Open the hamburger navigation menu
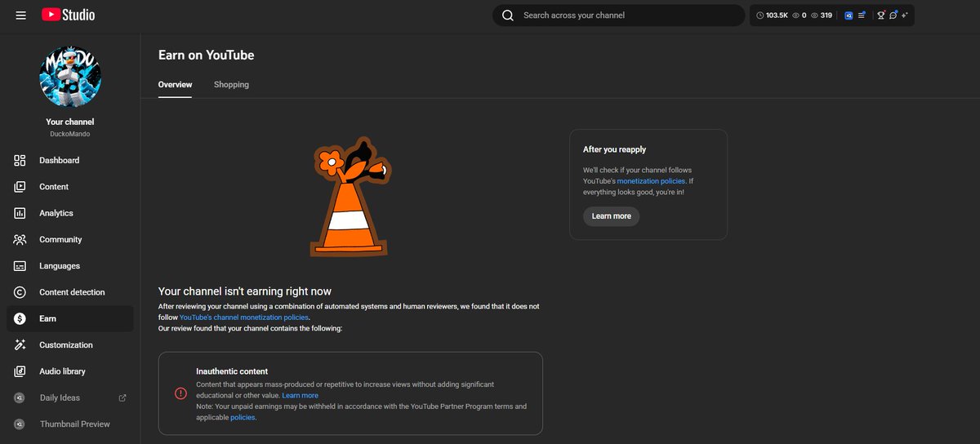 pos(20,15)
